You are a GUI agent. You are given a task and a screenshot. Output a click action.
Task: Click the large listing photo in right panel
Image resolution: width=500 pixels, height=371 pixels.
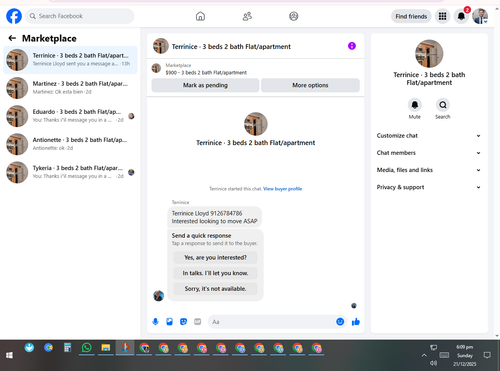pos(429,54)
